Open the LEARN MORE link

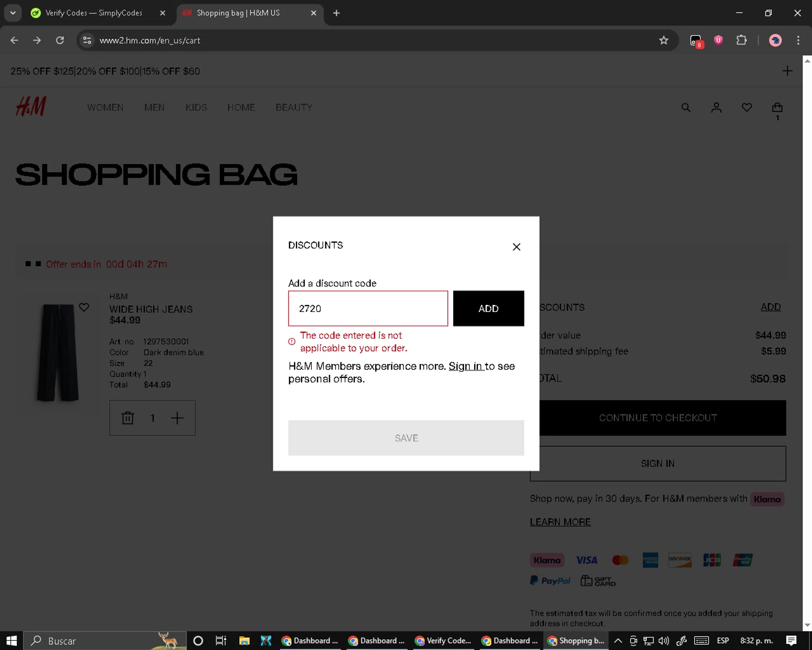560,522
